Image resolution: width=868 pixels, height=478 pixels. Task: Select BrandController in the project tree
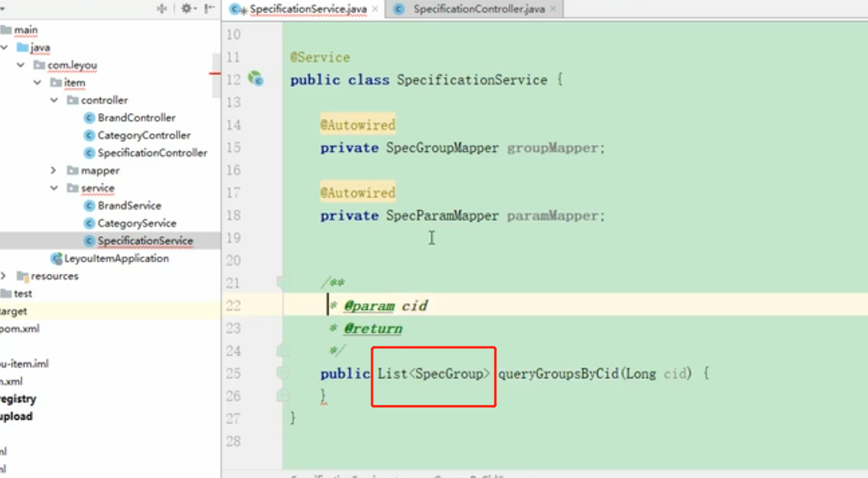(136, 118)
